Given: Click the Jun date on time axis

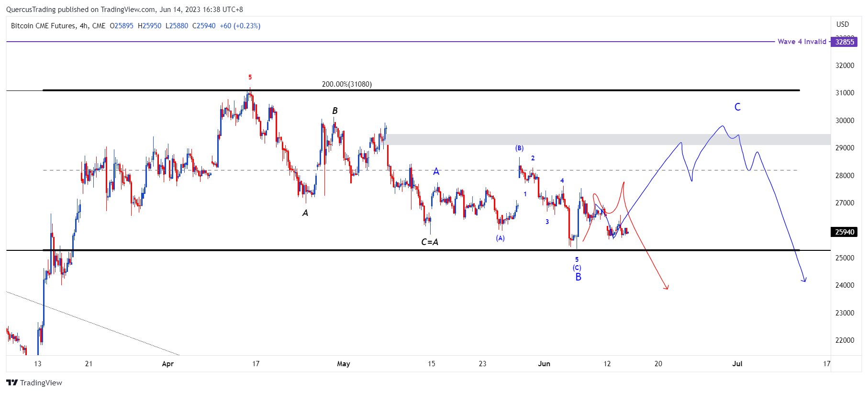Looking at the screenshot, I should pyautogui.click(x=544, y=364).
